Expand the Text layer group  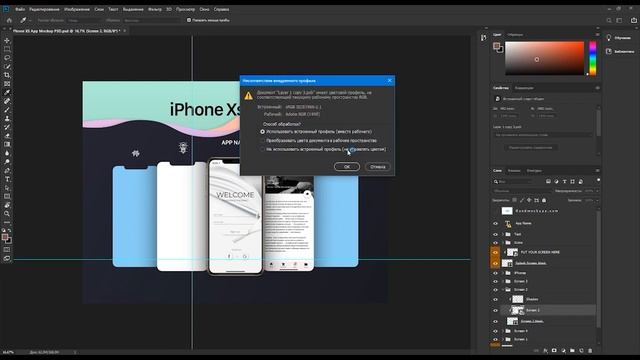click(x=503, y=234)
